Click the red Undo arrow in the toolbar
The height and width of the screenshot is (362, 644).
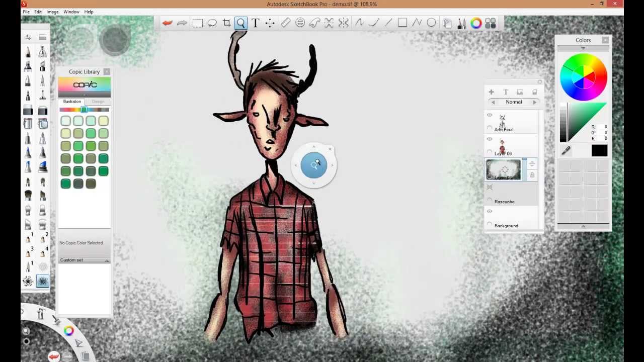tap(167, 23)
